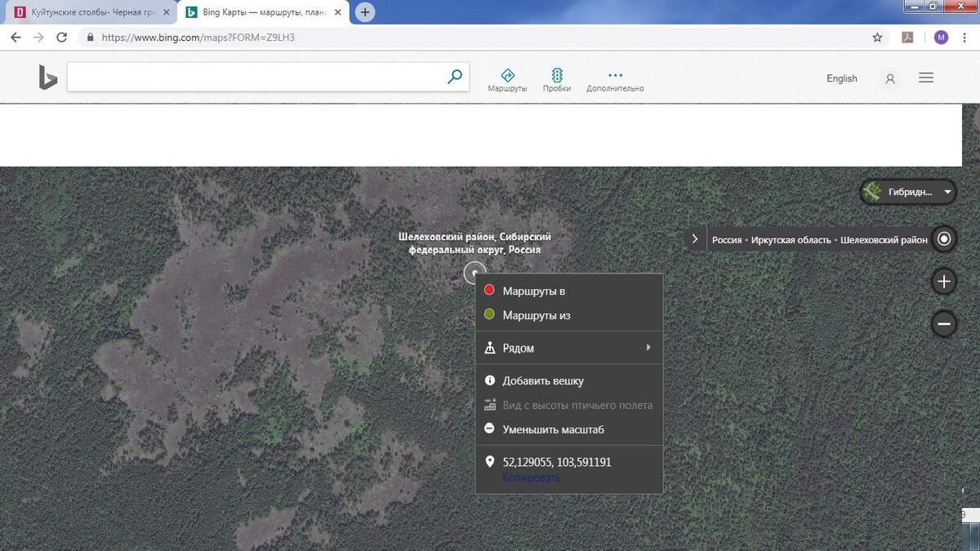980x551 pixels.
Task: Select Уменьшить масштаб menu entry
Action: (x=569, y=429)
